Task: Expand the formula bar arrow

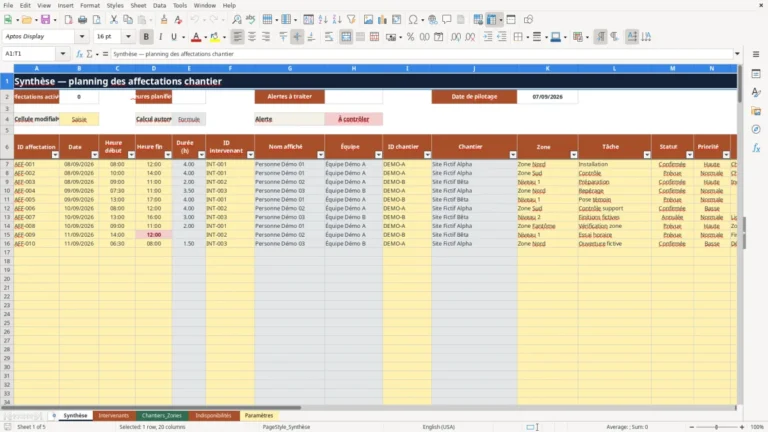Action: click(737, 54)
